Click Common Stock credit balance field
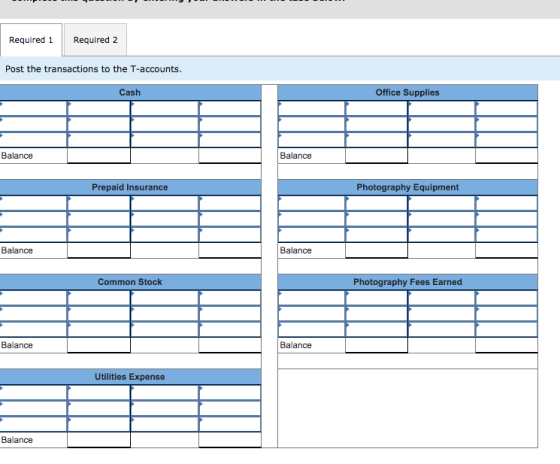This screenshot has height=464, width=560. tap(230, 345)
